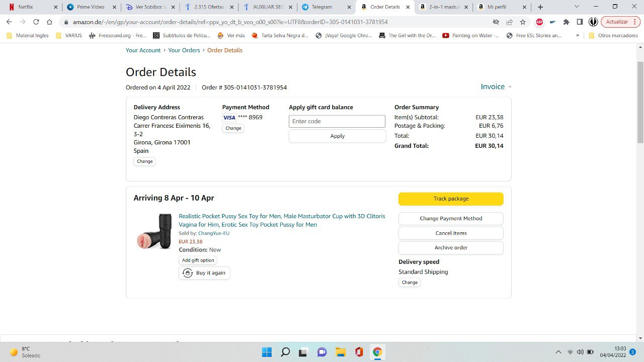Viewport: 644px width, 362px height.
Task: Bookmark this page with the star icon
Action: 523,22
